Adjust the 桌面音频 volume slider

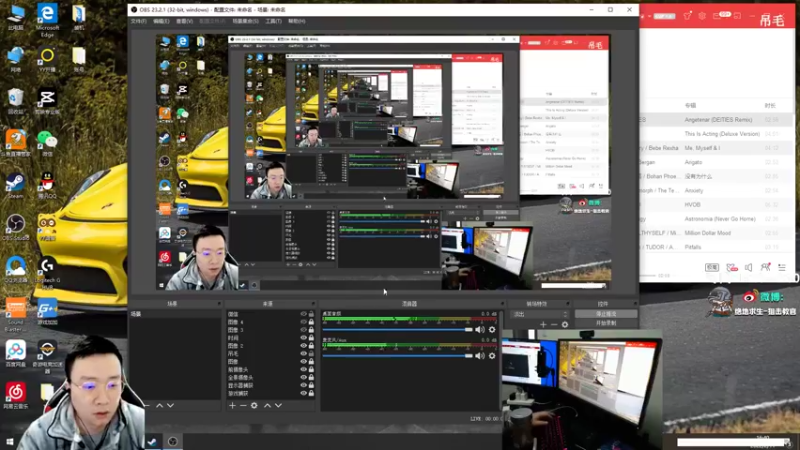click(x=397, y=330)
